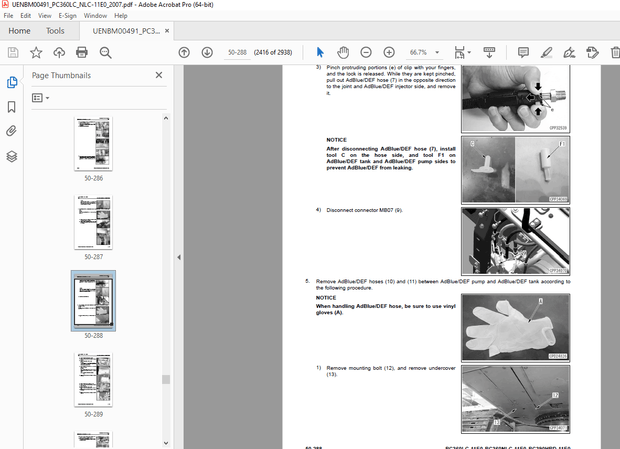
Task: Close the UENBM00491_PC3... document tab
Action: pyautogui.click(x=167, y=31)
